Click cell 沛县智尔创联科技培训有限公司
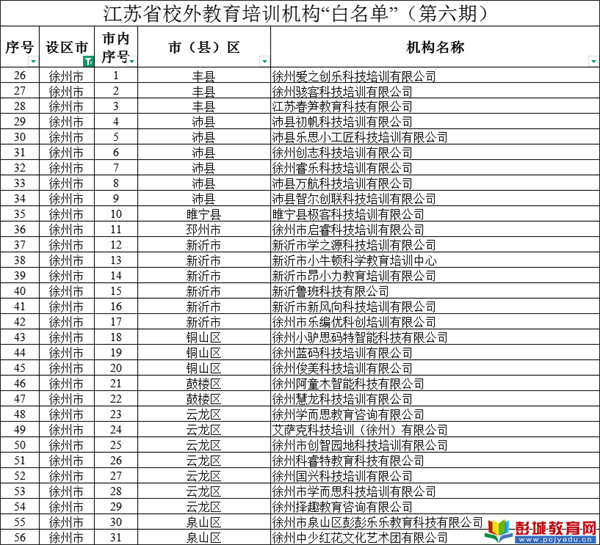 pyautogui.click(x=435, y=199)
